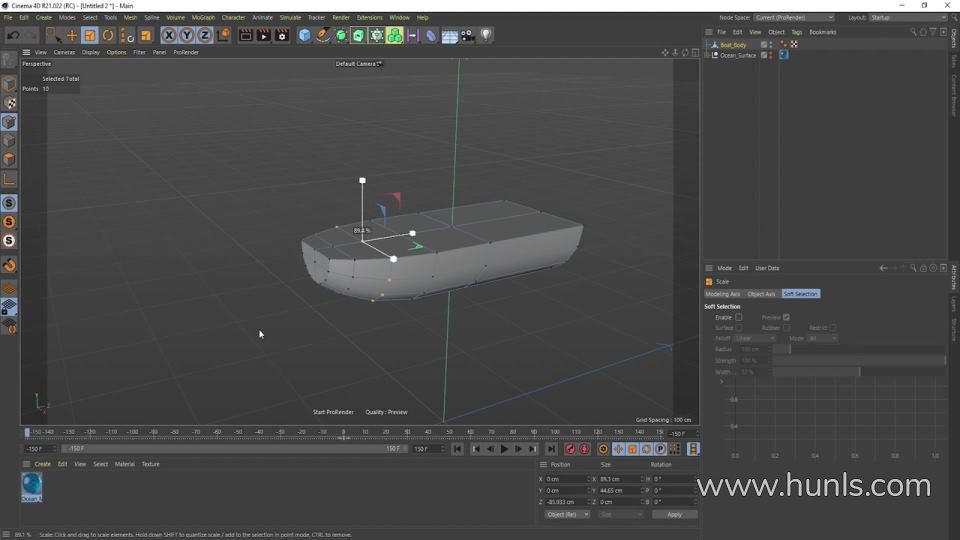960x540 pixels.
Task: Toggle the Boat_Body visibility dots
Action: [771, 45]
